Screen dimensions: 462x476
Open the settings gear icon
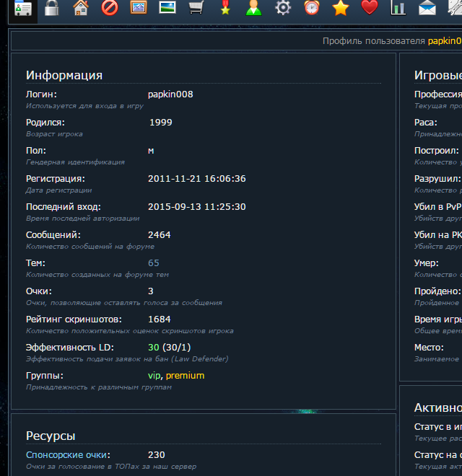coord(283,8)
